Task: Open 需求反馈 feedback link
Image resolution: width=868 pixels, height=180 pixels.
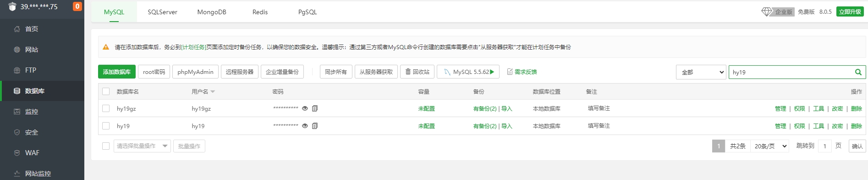Action: [x=522, y=72]
